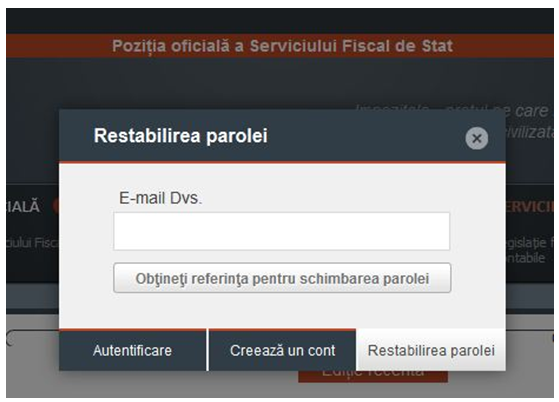
Task: Click the cut-off ntabile text at right
Action: (x=525, y=258)
